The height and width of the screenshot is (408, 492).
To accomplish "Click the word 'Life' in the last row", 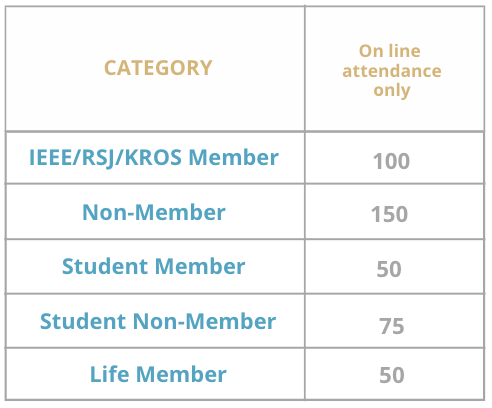I will pyautogui.click(x=109, y=374).
